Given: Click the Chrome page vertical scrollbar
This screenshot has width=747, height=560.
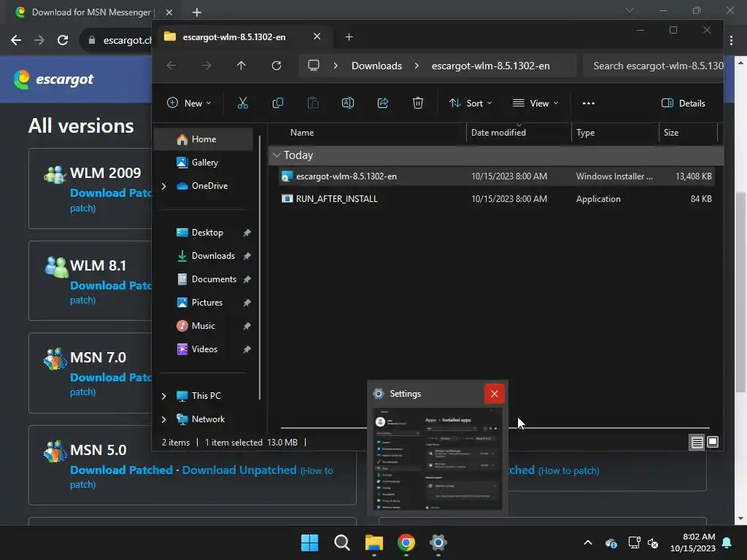Looking at the screenshot, I should (740, 292).
